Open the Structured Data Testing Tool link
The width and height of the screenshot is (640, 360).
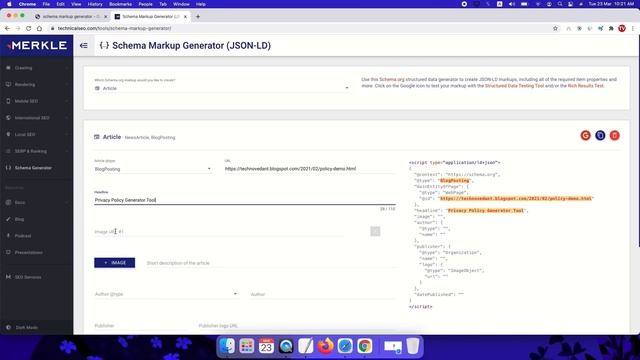(514, 86)
